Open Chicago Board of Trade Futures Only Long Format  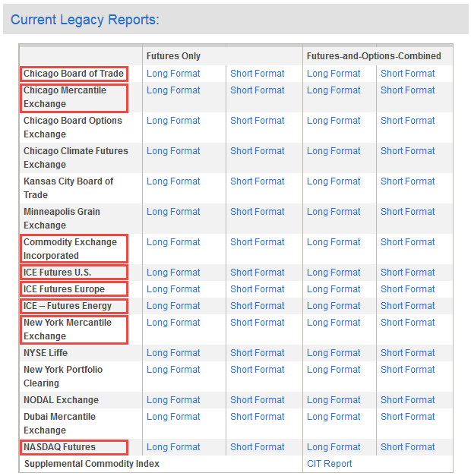(173, 74)
